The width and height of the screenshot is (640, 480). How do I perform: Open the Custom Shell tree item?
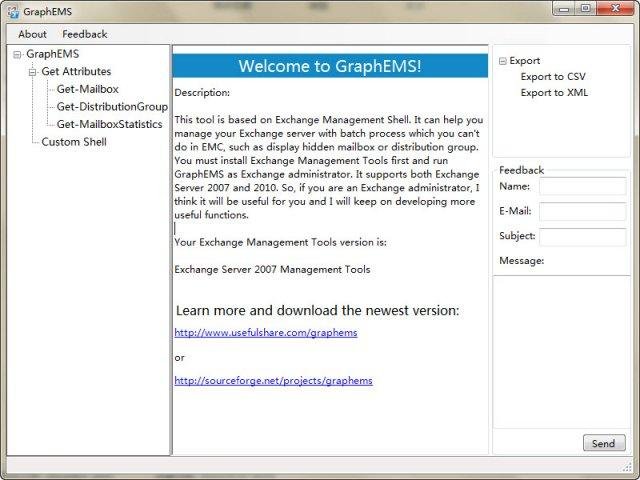click(74, 142)
